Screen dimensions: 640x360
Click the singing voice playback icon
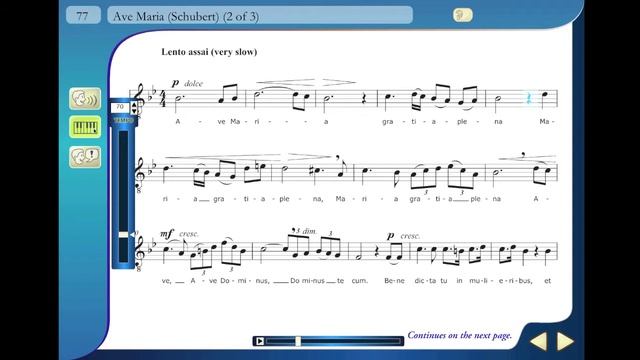[x=85, y=98]
